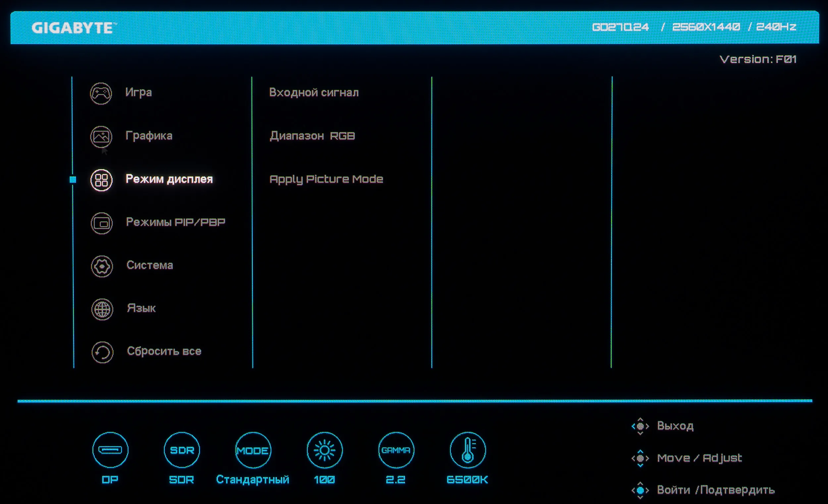Click the PIP/PBP window icon
The image size is (828, 504).
[101, 223]
